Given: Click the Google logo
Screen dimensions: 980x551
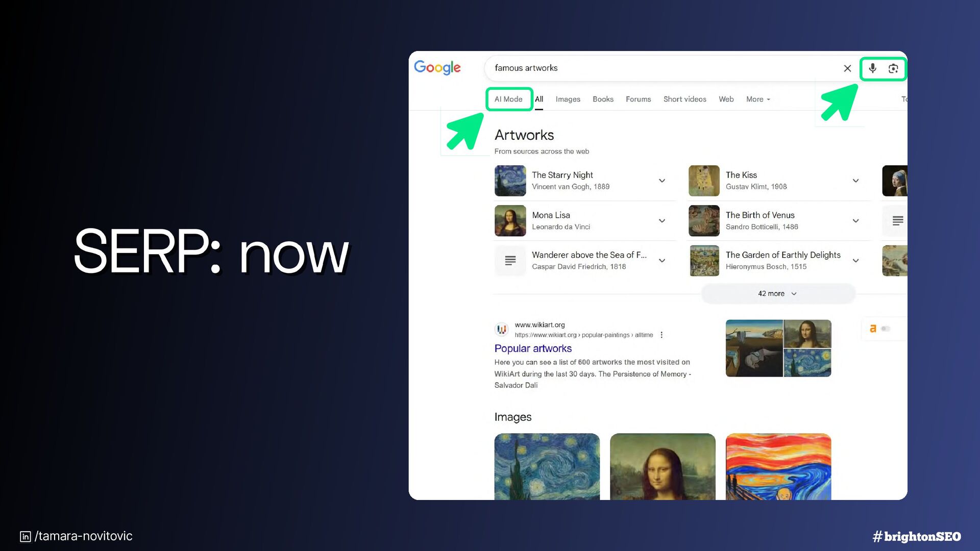Looking at the screenshot, I should coord(437,67).
